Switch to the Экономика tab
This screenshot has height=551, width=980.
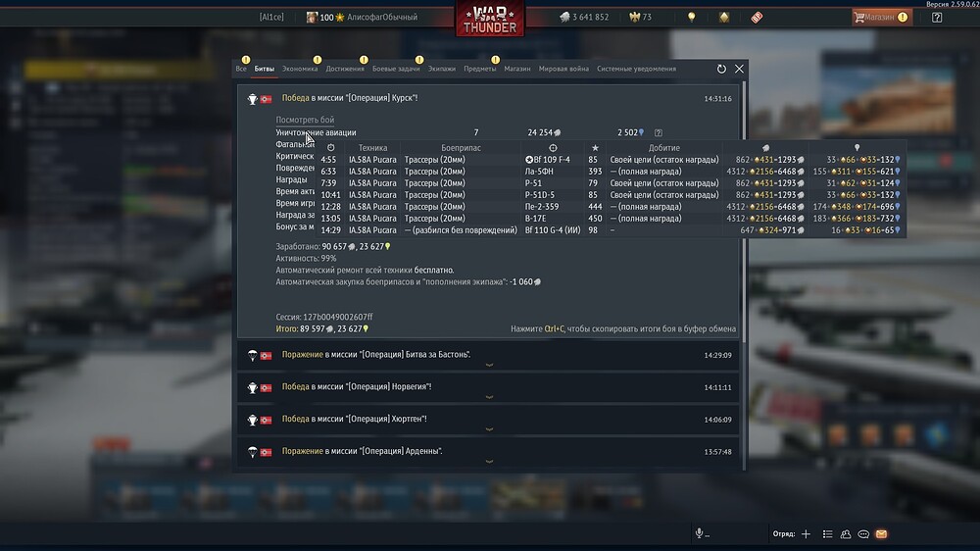[x=300, y=69]
